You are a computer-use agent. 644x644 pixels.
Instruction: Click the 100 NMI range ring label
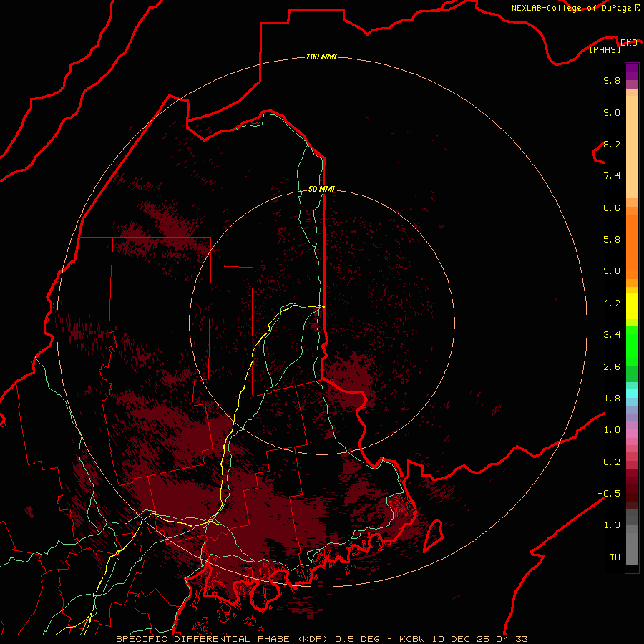321,57
